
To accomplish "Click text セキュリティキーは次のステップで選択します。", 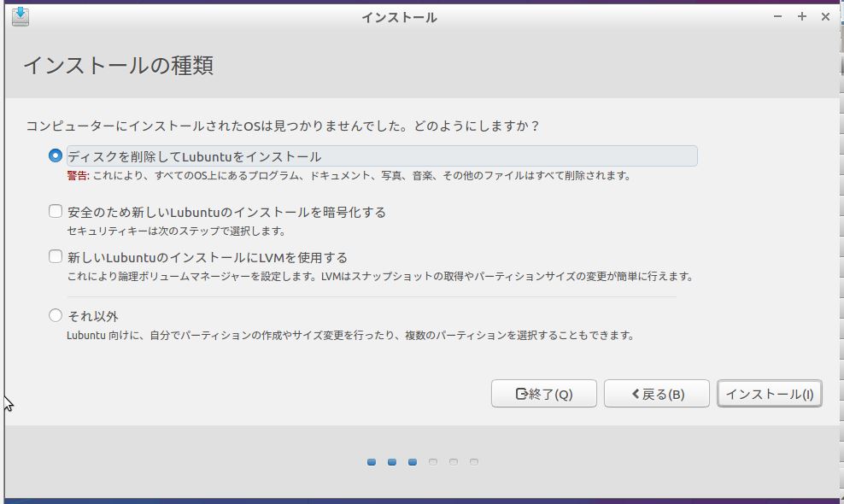I will click(176, 231).
